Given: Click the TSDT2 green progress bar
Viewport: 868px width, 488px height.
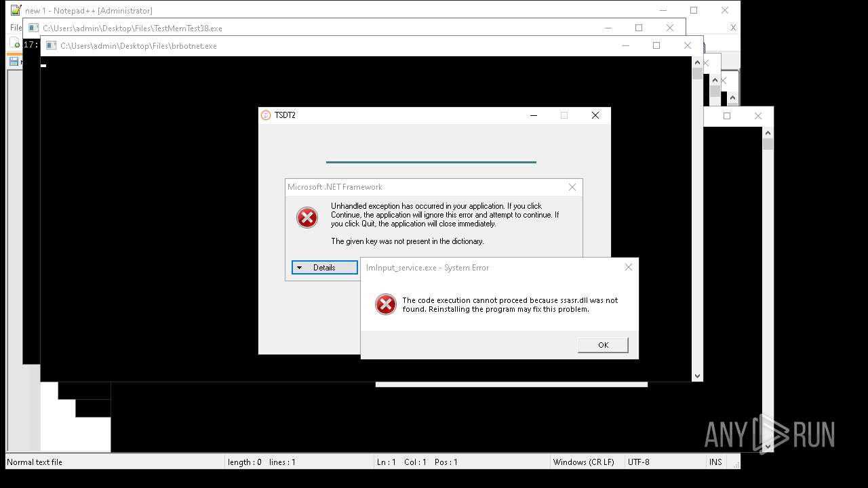Looking at the screenshot, I should pos(431,162).
